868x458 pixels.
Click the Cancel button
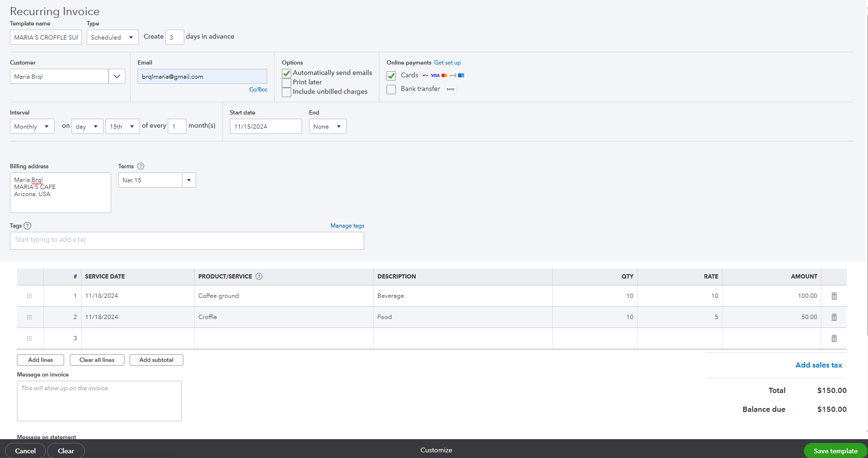[25, 451]
